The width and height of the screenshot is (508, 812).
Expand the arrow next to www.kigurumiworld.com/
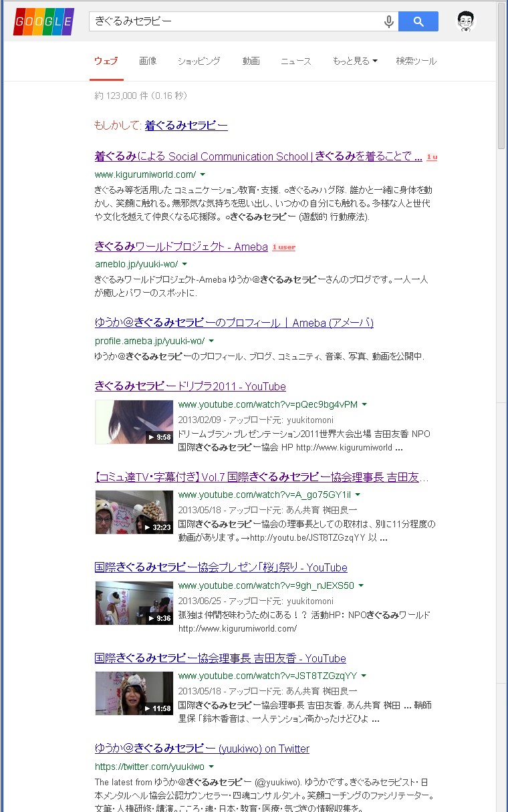point(203,174)
